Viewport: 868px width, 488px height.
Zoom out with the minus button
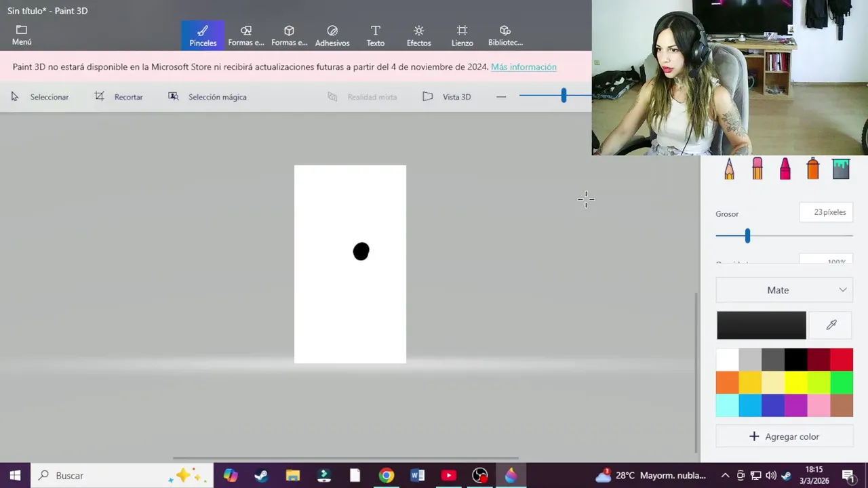(501, 97)
